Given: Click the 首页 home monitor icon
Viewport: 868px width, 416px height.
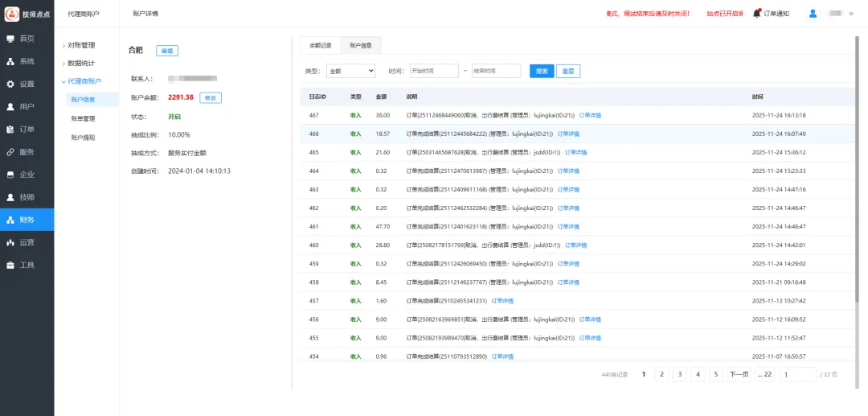Looking at the screenshot, I should click(10, 39).
